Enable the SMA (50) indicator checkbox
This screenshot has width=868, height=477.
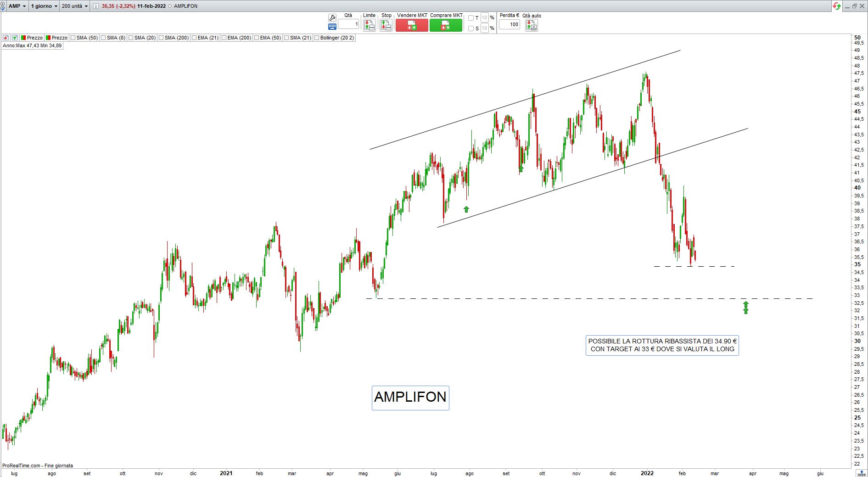click(73, 38)
